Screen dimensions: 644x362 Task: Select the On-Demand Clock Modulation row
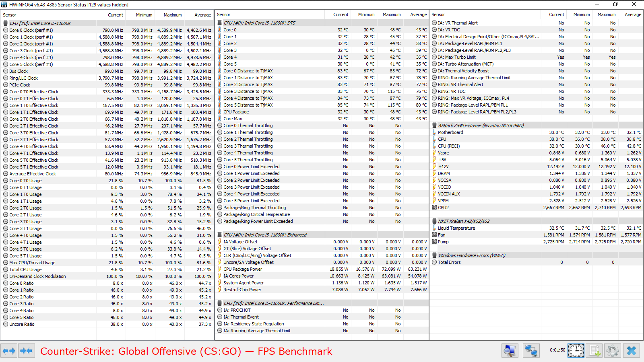pyautogui.click(x=107, y=276)
